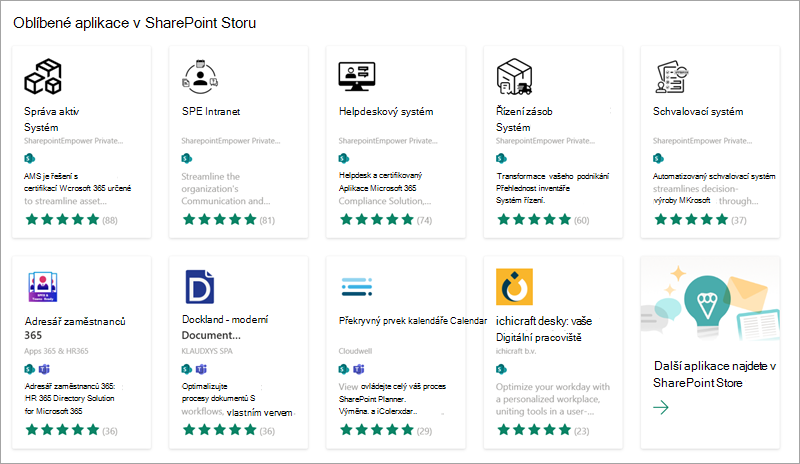Screen dimensions: 800x464
Task: Click Teams badge on Adresář zaměstnanců card
Action: (x=44, y=369)
